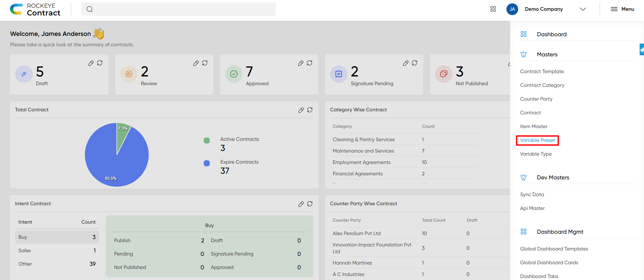Click the Financial Agreements row
The height and width of the screenshot is (280, 644).
(404, 174)
